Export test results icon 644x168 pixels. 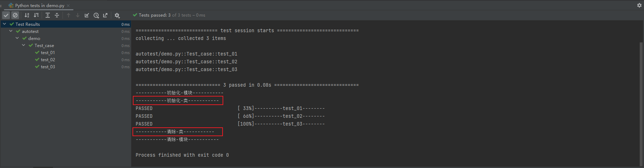105,15
